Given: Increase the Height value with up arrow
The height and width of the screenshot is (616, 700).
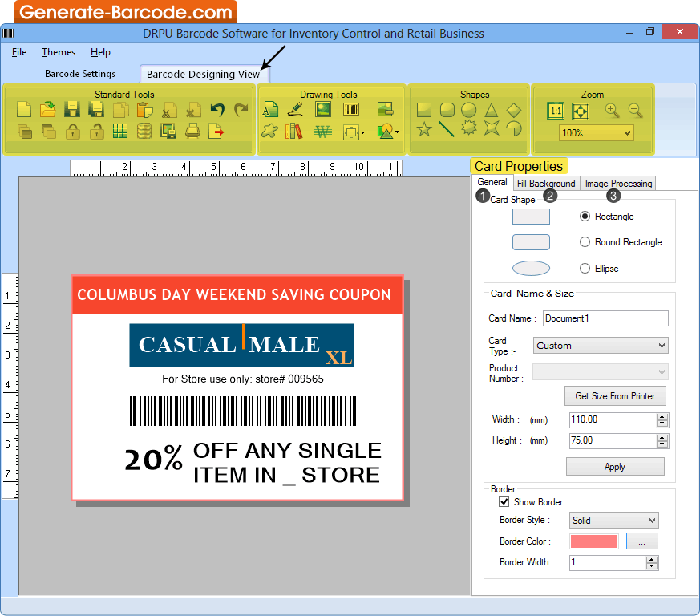Looking at the screenshot, I should (x=662, y=437).
